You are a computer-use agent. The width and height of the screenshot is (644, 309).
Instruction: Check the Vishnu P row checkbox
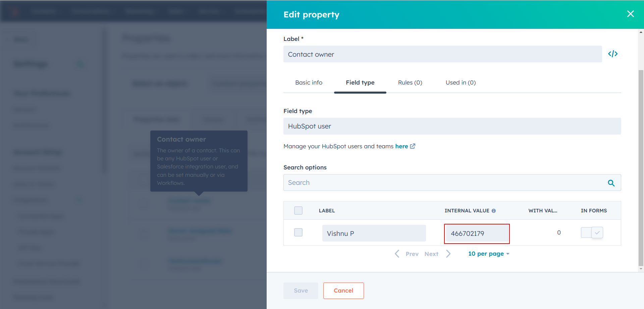coord(298,232)
